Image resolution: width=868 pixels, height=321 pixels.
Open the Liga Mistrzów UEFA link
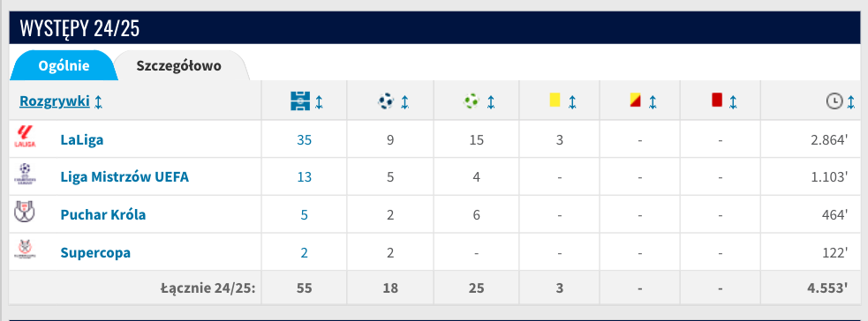(125, 176)
